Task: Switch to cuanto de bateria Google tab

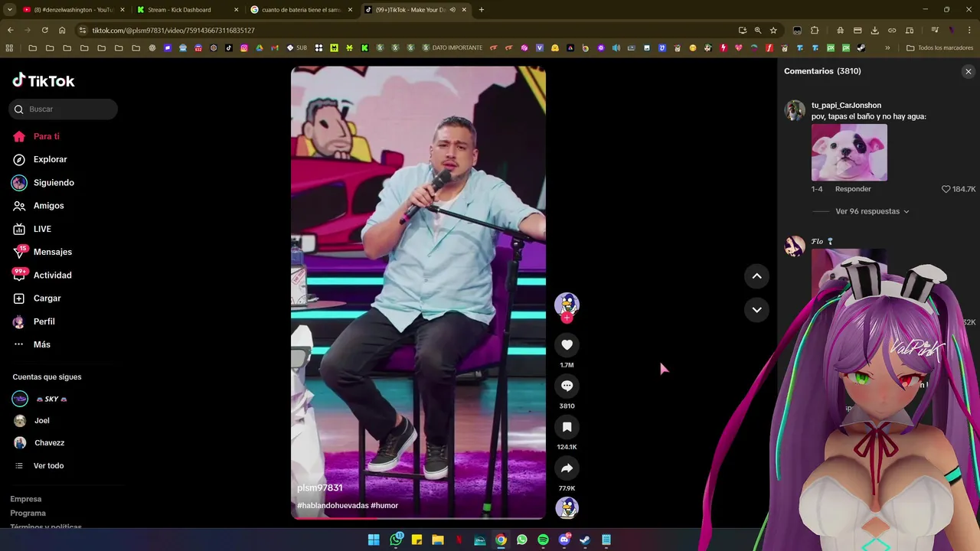Action: 302,10
